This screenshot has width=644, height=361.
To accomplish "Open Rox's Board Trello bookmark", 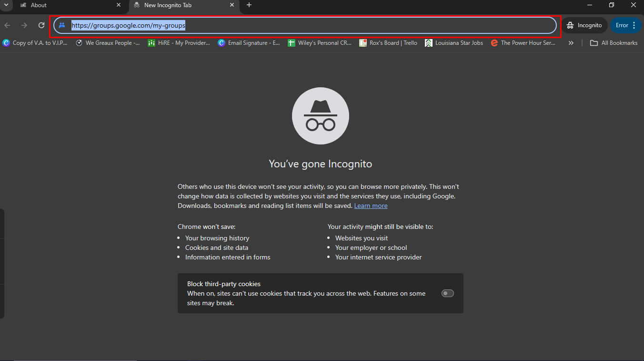I will click(x=388, y=43).
